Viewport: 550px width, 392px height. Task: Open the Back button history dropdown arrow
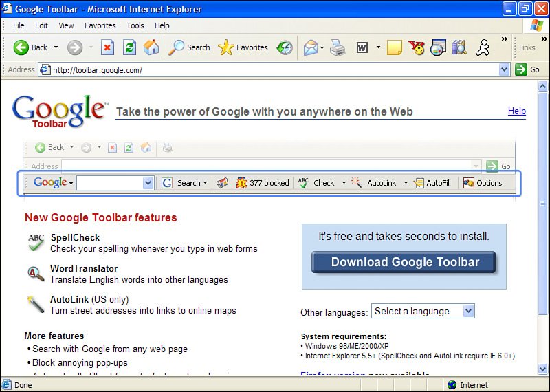(x=56, y=47)
